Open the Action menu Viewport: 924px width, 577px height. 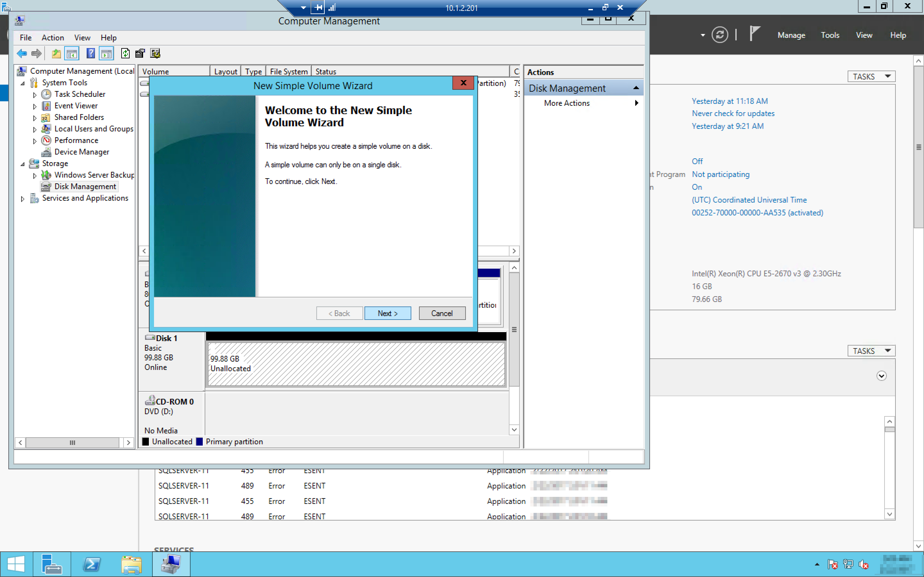click(53, 38)
